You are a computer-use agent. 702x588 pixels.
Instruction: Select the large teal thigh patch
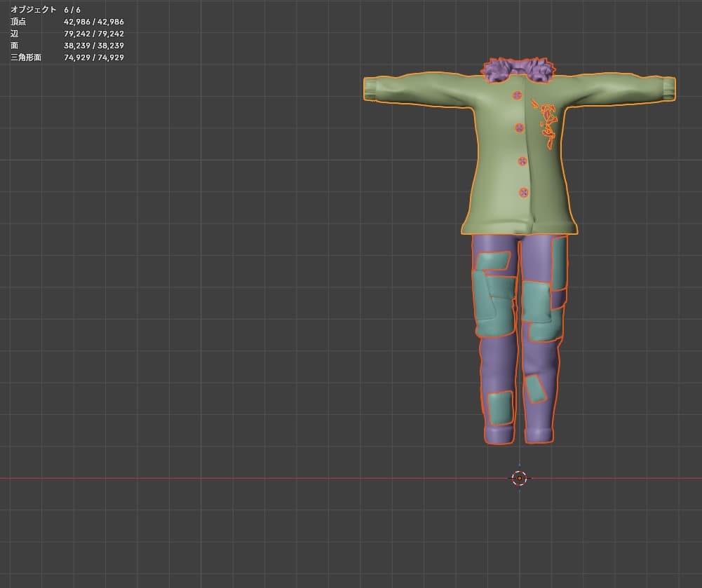(x=494, y=295)
